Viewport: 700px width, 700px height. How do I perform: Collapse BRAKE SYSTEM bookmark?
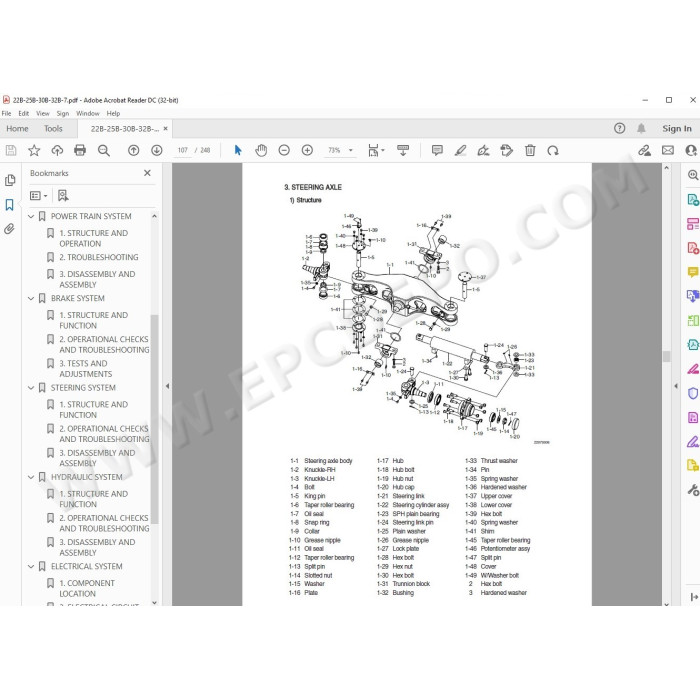[x=31, y=298]
